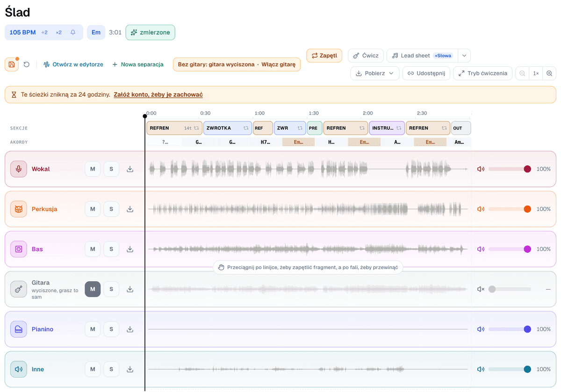Mute the Bas track
Viewport: 561px width, 392px height.
point(93,249)
